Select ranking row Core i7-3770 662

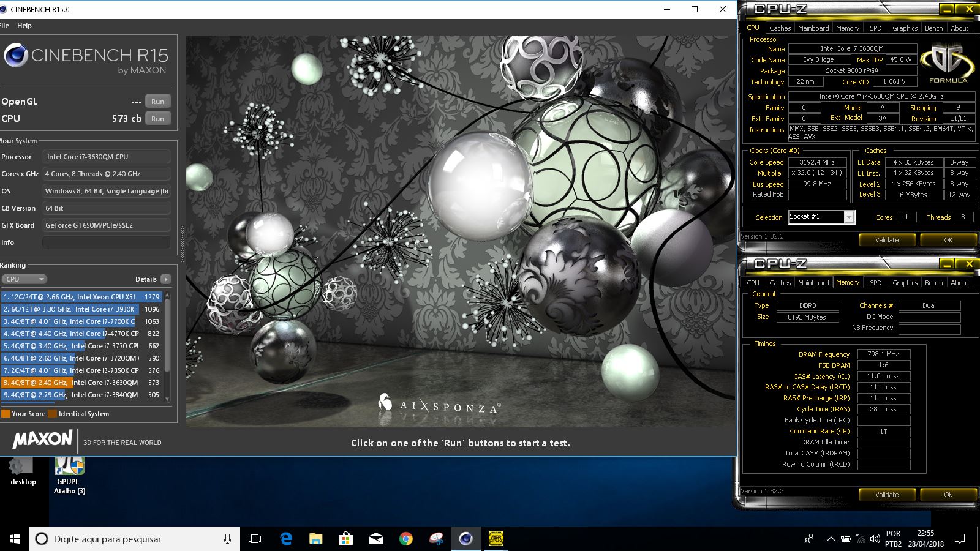tap(81, 346)
